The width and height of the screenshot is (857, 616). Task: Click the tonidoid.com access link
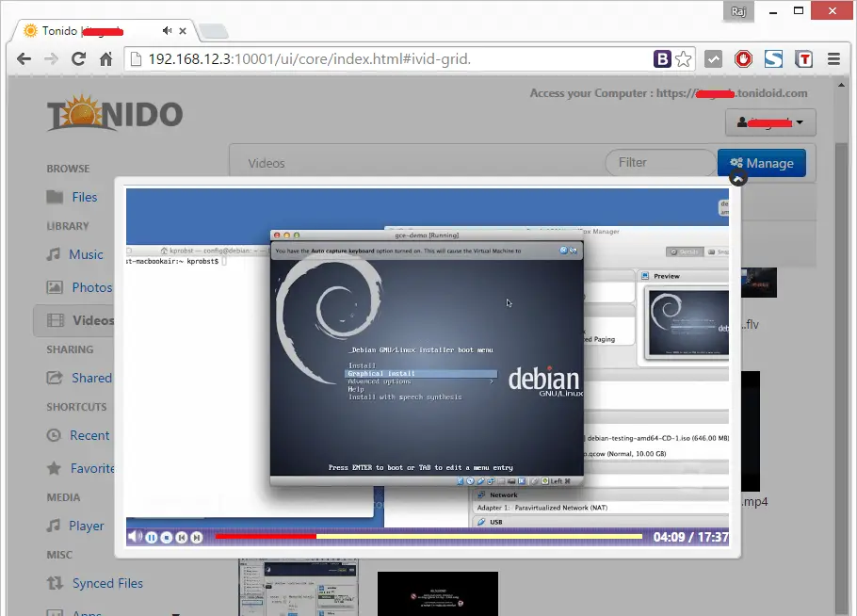point(732,93)
